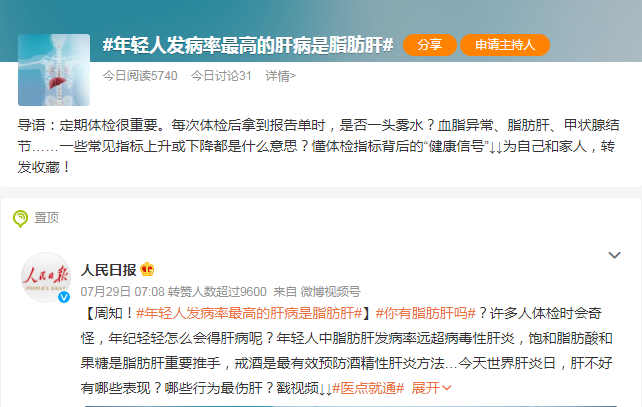
Task: Click the blue verified badge on avatar
Action: (x=64, y=297)
